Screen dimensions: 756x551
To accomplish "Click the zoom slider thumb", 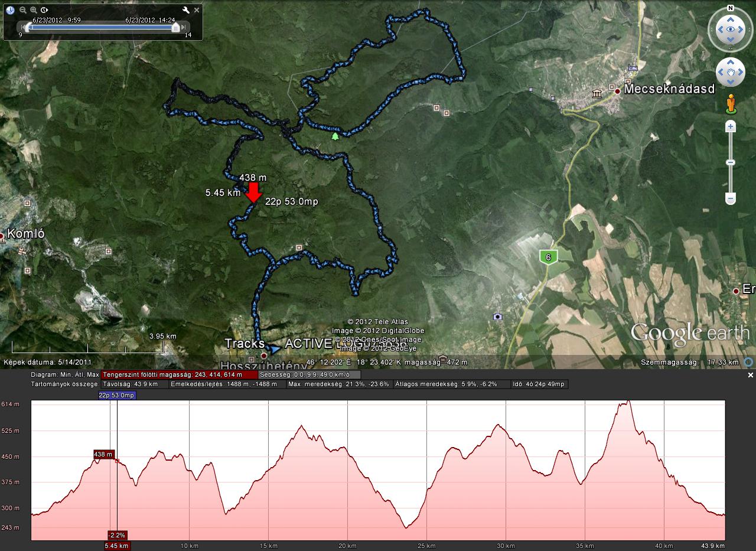I will (731, 162).
